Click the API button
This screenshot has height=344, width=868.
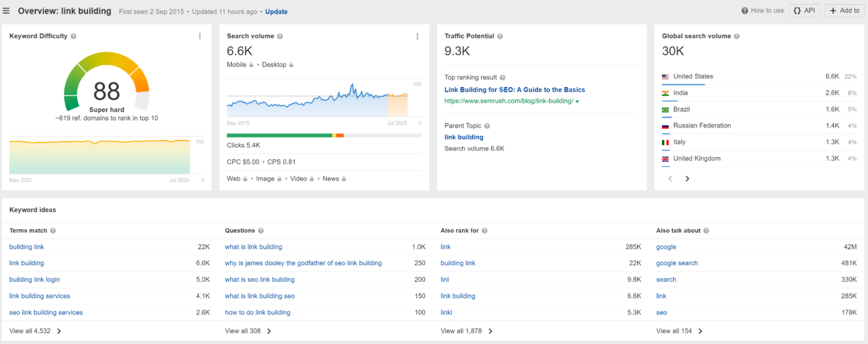click(x=804, y=10)
